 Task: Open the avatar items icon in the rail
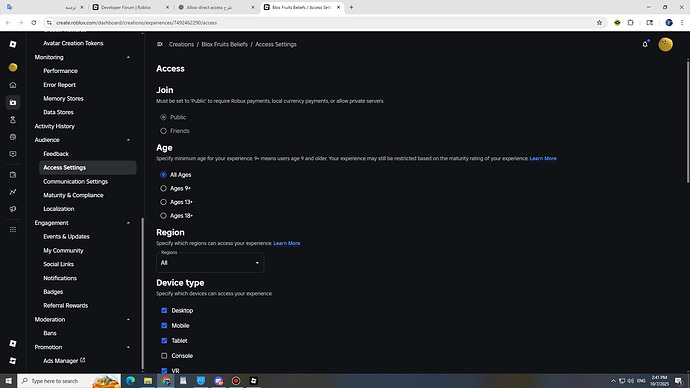pyautogui.click(x=13, y=120)
